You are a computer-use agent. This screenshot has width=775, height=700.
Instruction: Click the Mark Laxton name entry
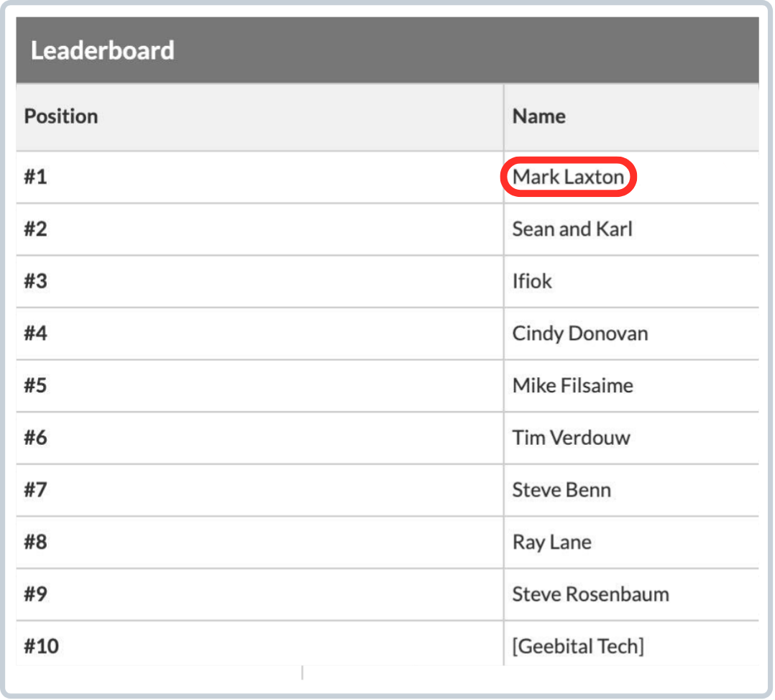coord(568,177)
